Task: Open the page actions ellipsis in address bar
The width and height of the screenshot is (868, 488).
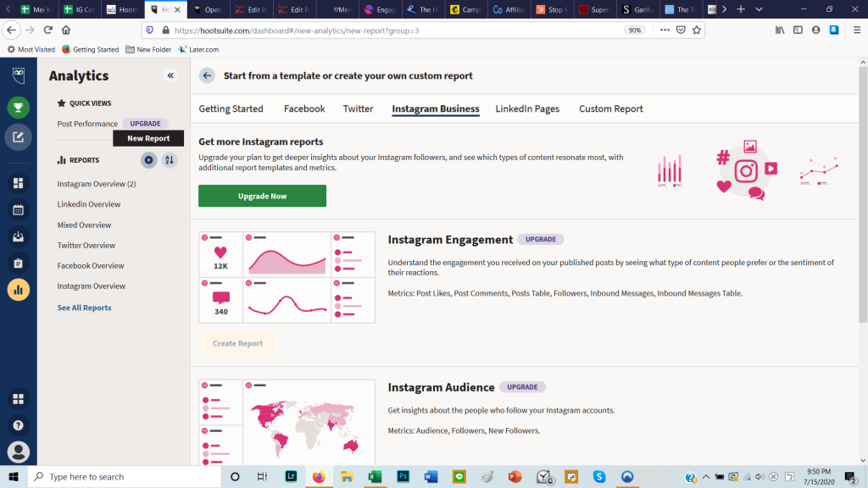Action: pyautogui.click(x=663, y=30)
